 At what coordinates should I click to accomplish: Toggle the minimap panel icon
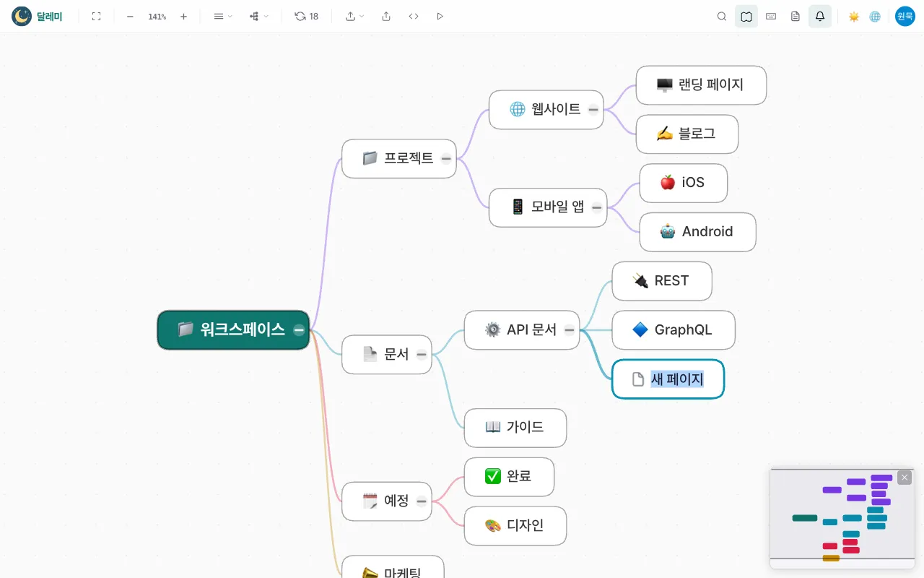tap(746, 16)
